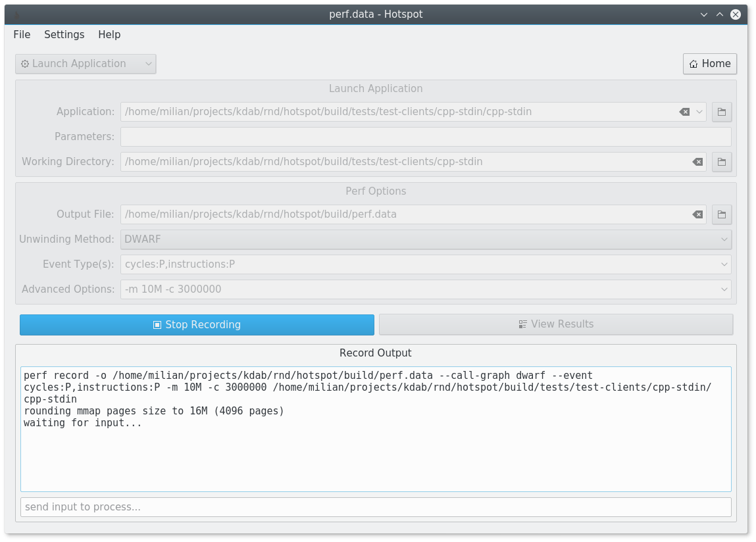Browse for a Working Directory folder

point(721,161)
